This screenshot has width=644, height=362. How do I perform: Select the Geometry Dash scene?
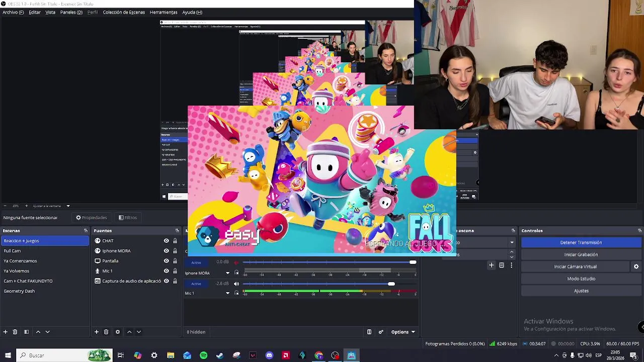(x=45, y=291)
